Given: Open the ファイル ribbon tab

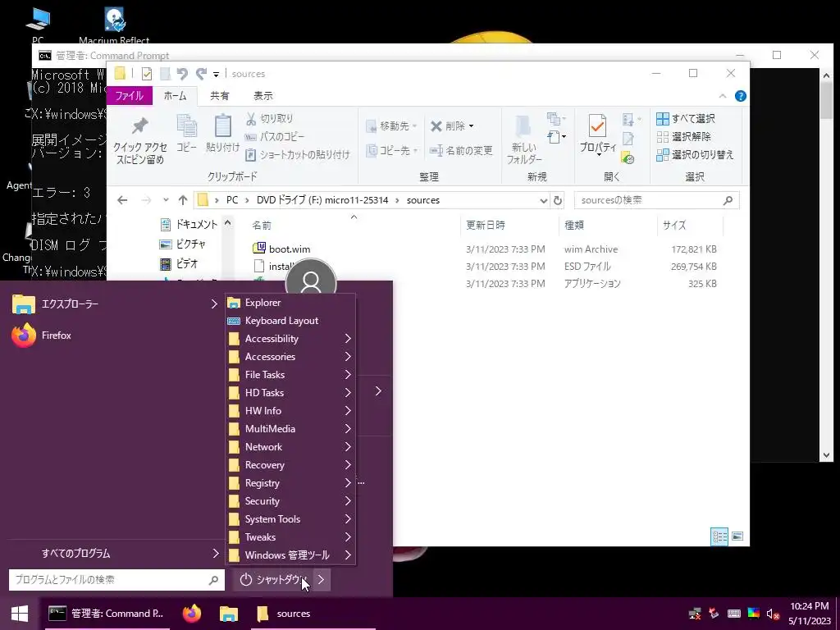Looking at the screenshot, I should [130, 96].
